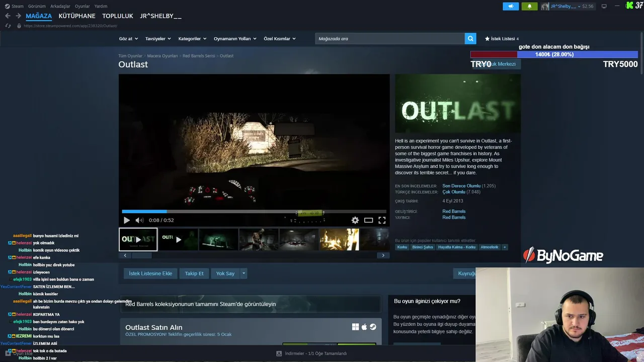Open Red Barrels publisher link

pos(454,218)
